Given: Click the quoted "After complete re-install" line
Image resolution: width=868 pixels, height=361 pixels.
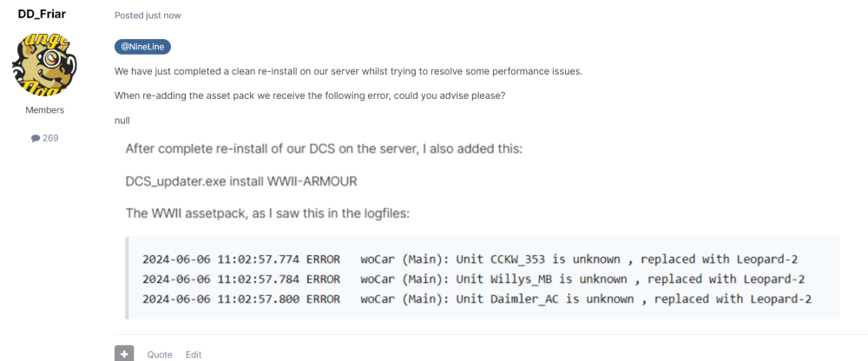Looking at the screenshot, I should point(324,148).
